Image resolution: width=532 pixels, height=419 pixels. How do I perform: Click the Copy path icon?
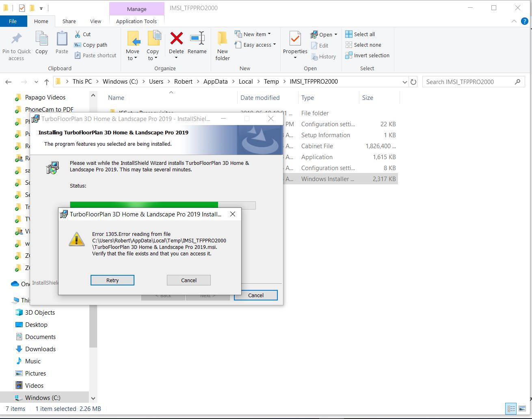pos(90,45)
